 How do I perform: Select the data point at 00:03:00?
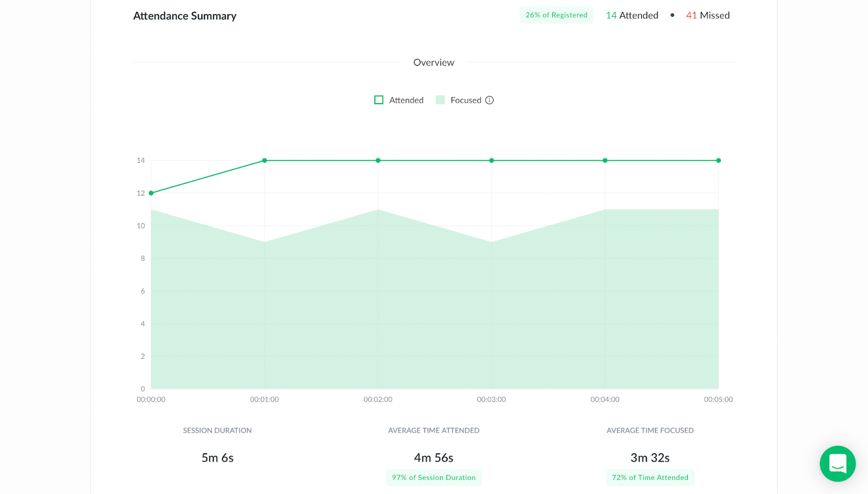[492, 161]
